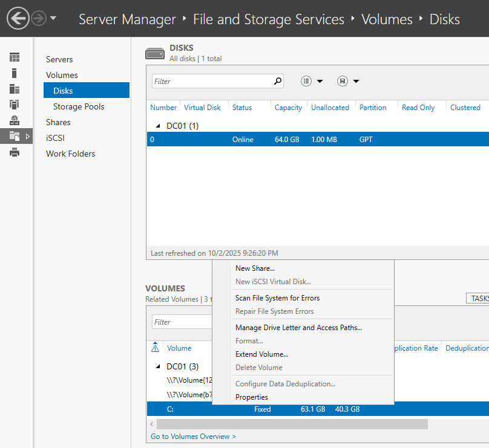Select Scan File System for Errors

(x=277, y=298)
